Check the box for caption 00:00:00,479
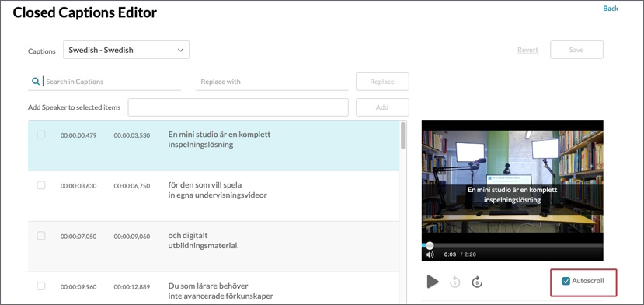Viewport: 644px width, 305px height. 41,135
